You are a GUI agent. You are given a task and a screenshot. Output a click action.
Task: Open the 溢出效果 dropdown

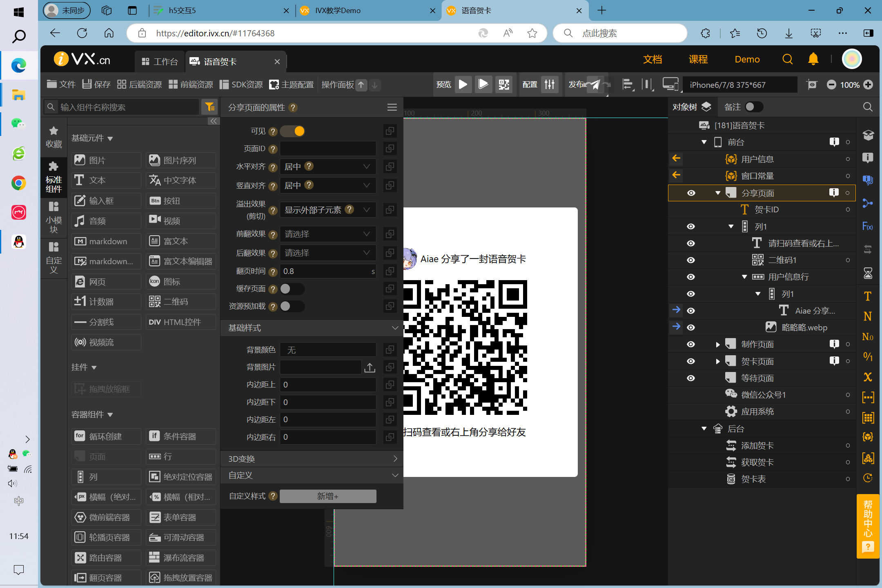327,210
